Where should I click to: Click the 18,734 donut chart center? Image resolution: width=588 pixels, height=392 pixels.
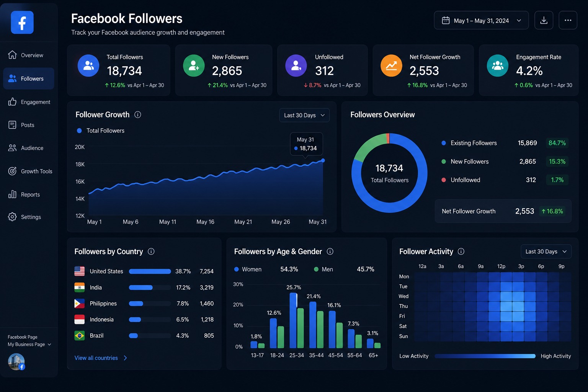click(x=389, y=173)
